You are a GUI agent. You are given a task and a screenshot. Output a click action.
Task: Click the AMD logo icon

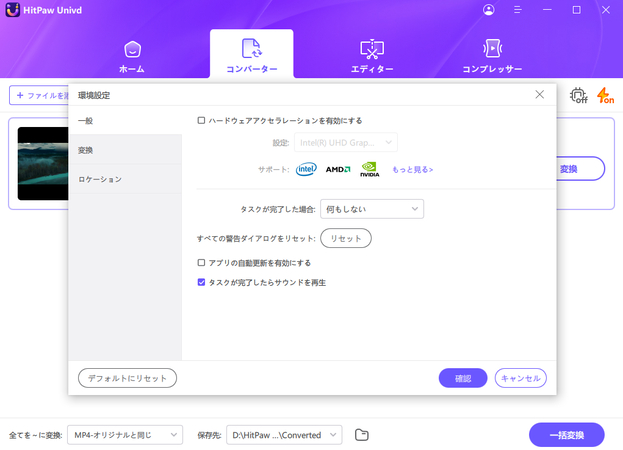[x=338, y=169]
